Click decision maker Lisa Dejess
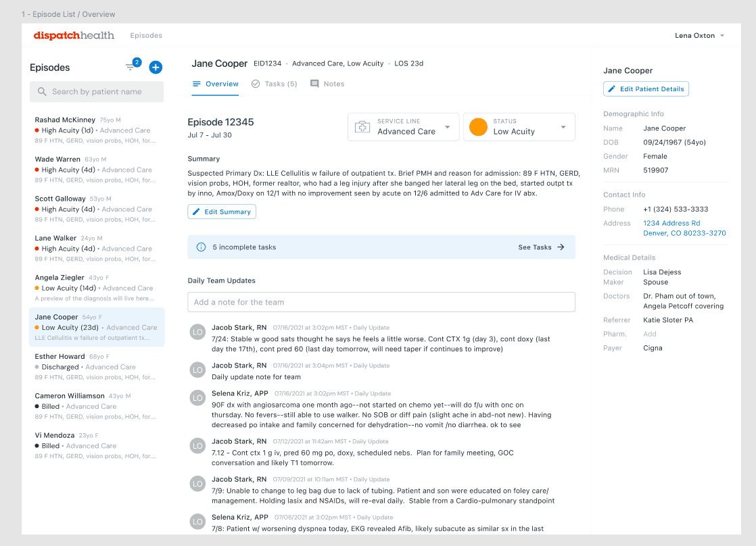This screenshot has width=756, height=546. coord(662,272)
